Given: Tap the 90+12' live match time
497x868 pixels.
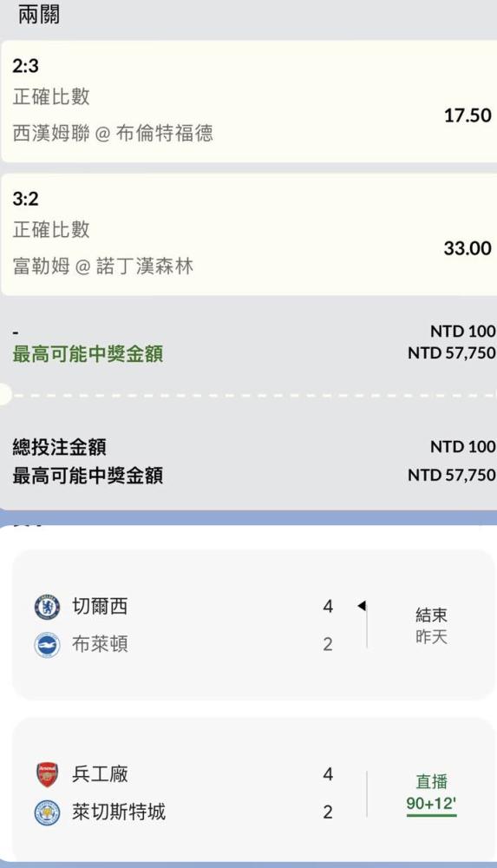Looking at the screenshot, I should 431,804.
